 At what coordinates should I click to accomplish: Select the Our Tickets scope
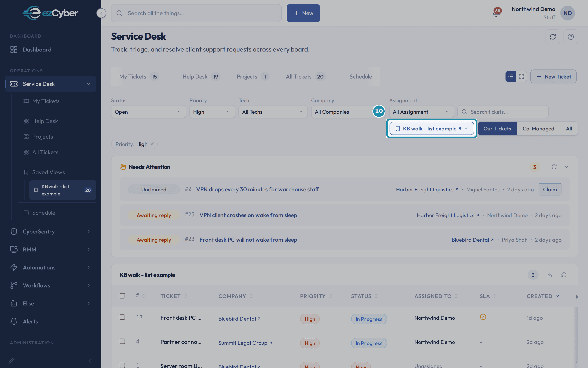(497, 129)
